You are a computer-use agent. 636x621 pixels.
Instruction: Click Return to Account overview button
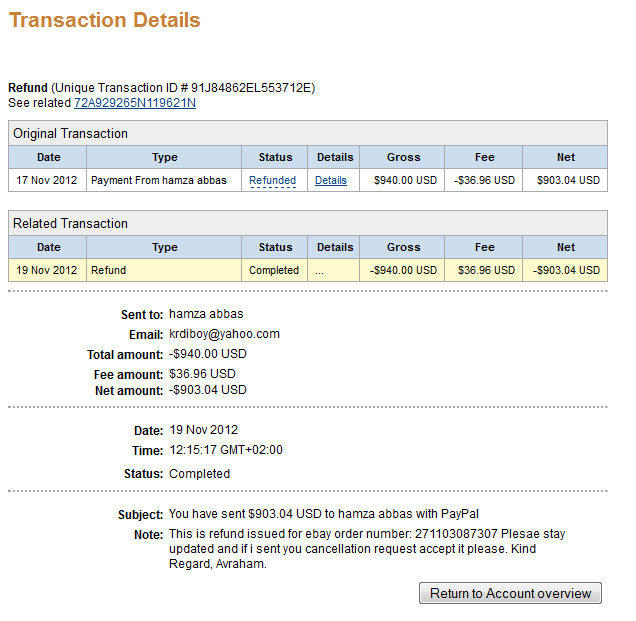coord(510,594)
